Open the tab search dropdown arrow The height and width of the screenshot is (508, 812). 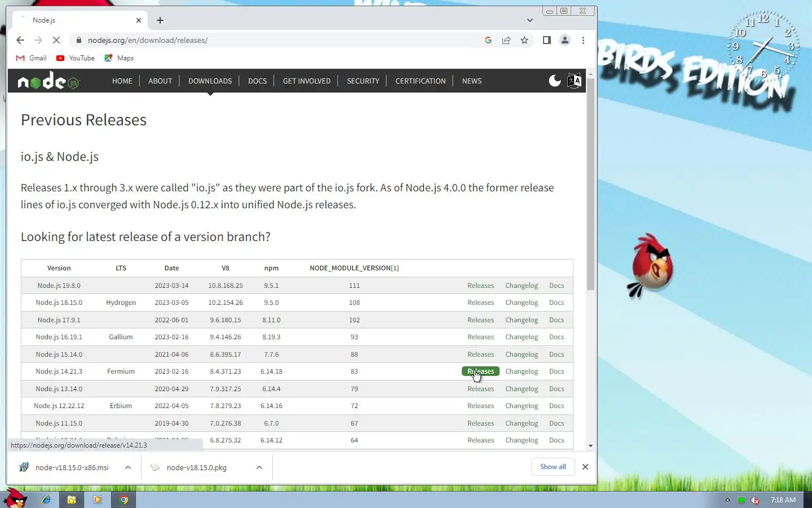530,20
